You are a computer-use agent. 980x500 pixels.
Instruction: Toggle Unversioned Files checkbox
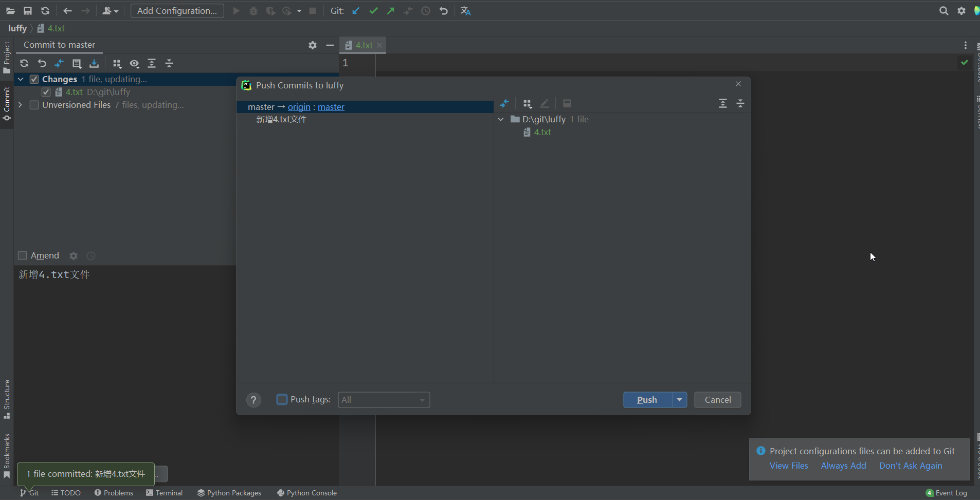(x=34, y=105)
